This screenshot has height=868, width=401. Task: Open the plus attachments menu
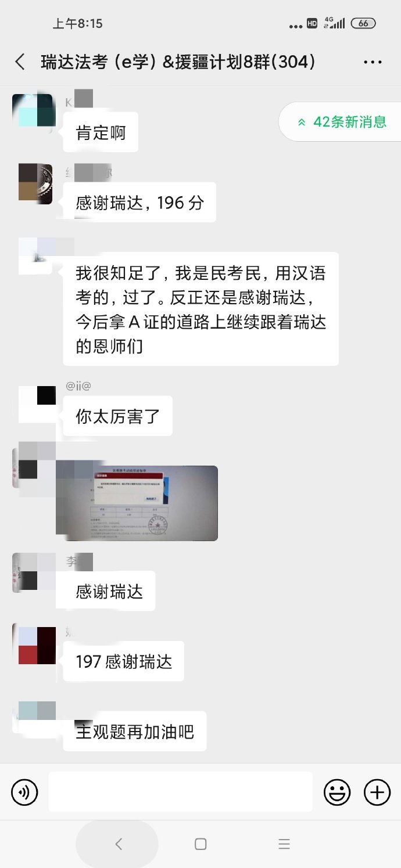[x=377, y=793]
